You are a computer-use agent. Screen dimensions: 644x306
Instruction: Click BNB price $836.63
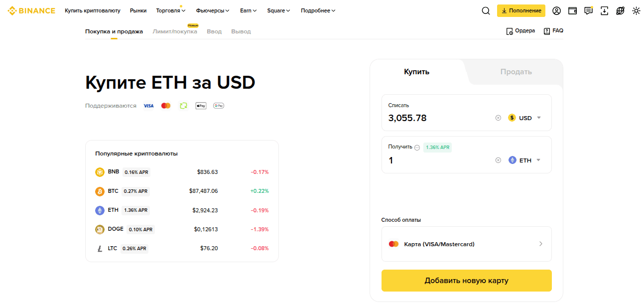click(x=207, y=172)
